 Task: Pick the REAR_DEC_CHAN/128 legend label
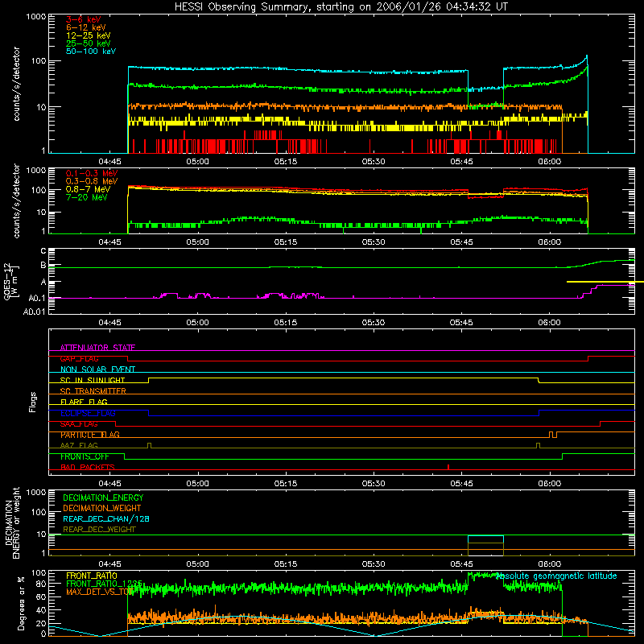(106, 518)
